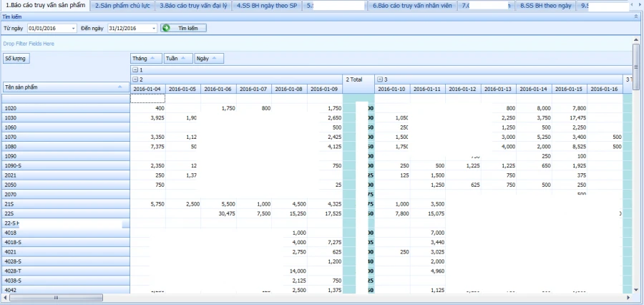Viewport: 644px width, 305px height.
Task: Click the 17,475 cell in row 1030
Action: 569,117
